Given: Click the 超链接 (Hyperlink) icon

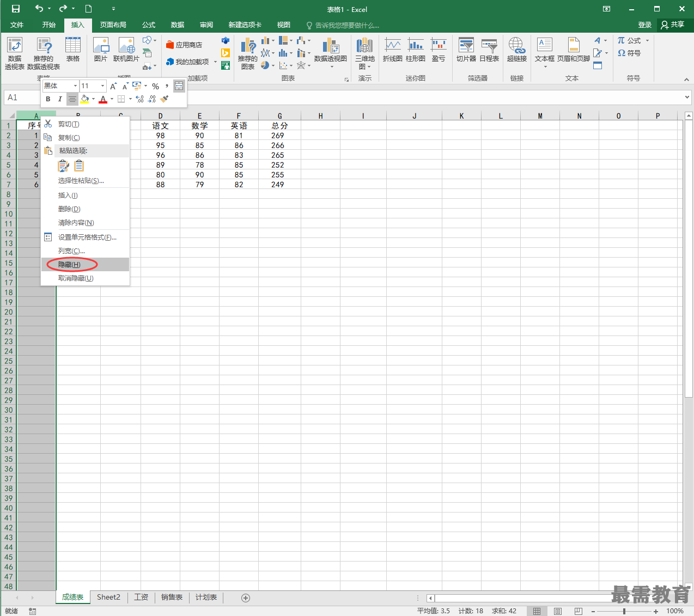Looking at the screenshot, I should [517, 50].
